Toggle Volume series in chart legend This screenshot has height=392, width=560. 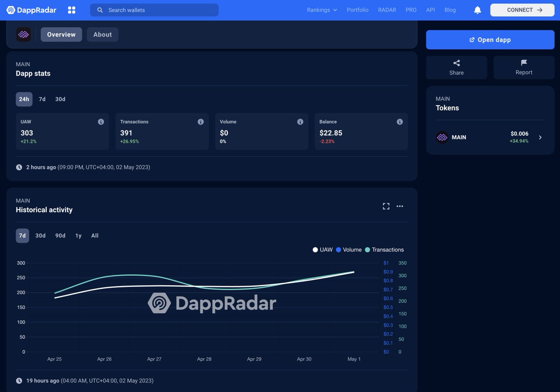tap(349, 250)
